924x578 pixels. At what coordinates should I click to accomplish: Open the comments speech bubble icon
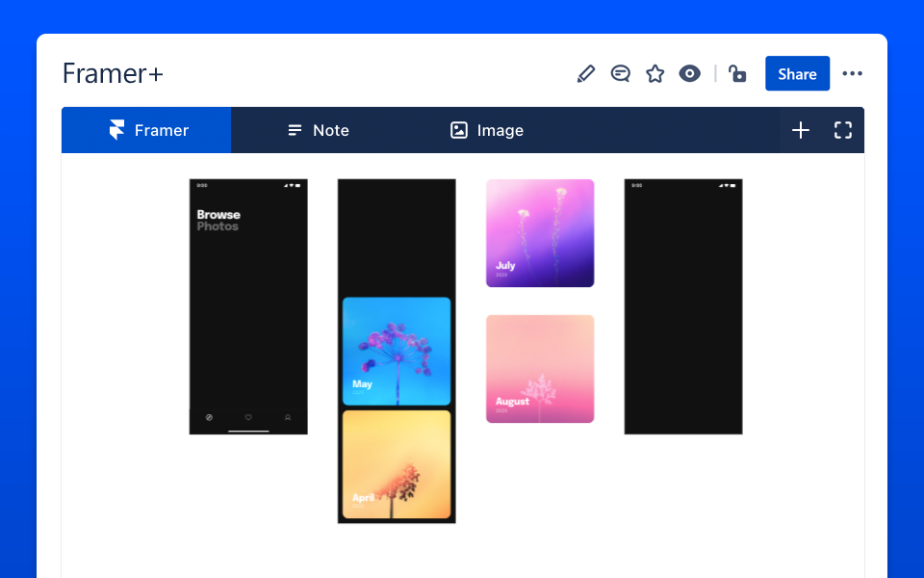(621, 74)
